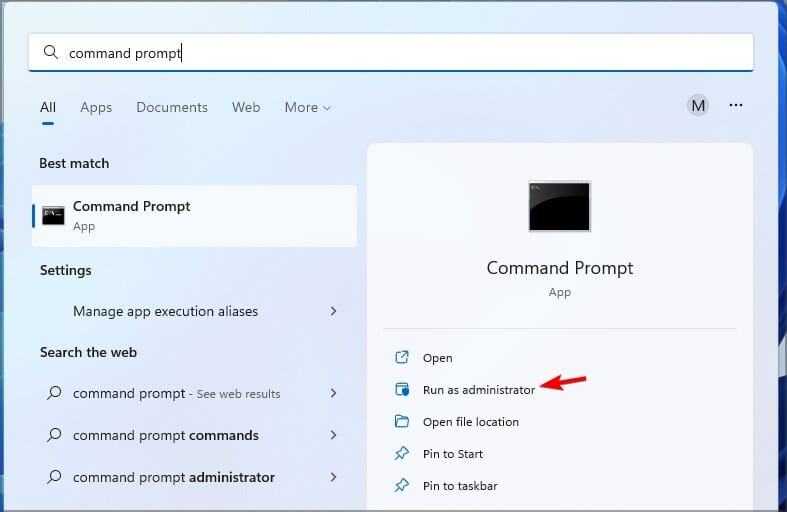Open the three-dot options menu
The image size is (787, 512).
736,105
